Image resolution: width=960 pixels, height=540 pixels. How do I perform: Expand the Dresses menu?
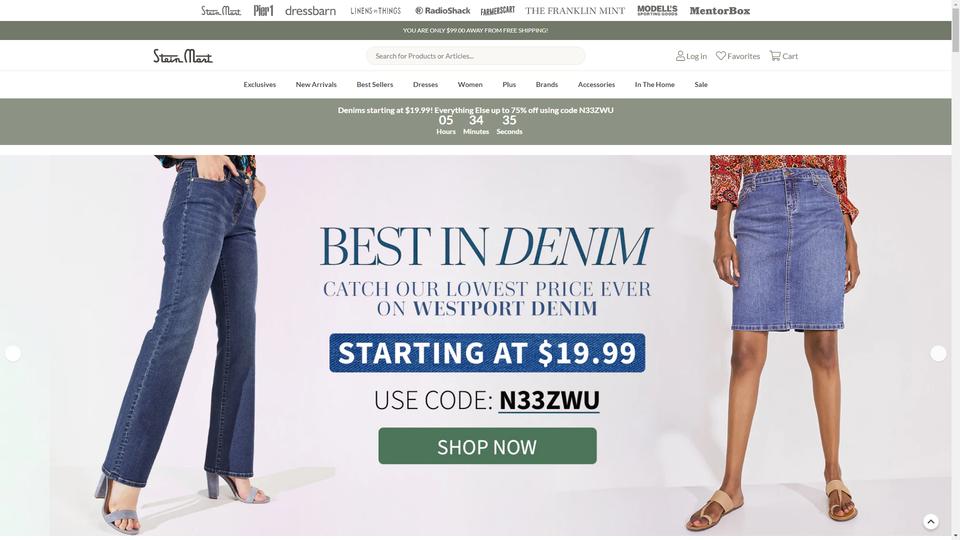425,84
